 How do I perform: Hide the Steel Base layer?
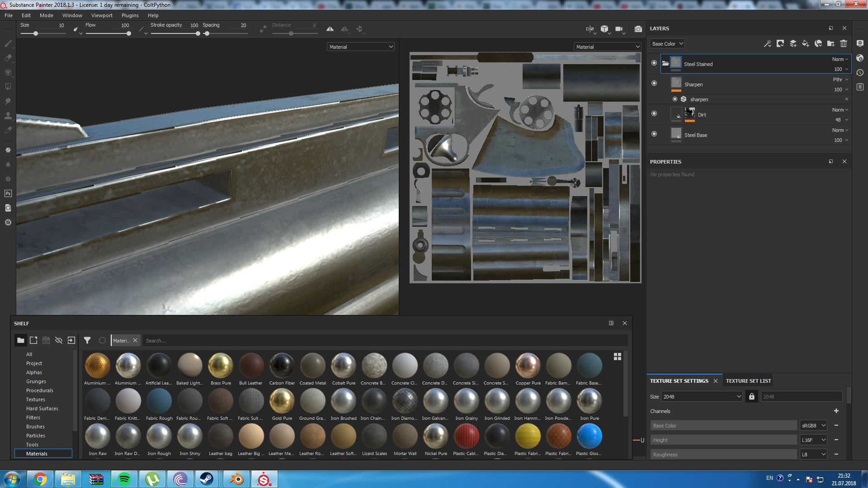(654, 134)
